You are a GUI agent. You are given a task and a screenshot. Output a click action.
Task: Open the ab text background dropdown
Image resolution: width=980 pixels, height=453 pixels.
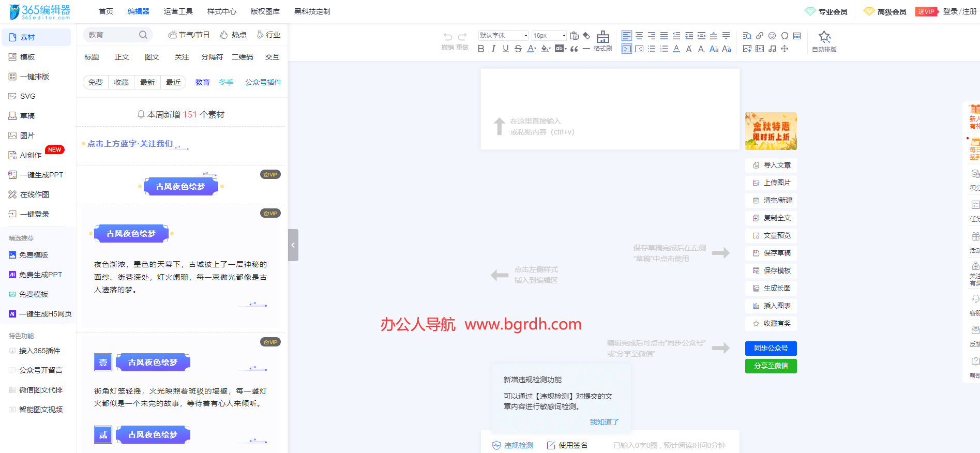561,49
